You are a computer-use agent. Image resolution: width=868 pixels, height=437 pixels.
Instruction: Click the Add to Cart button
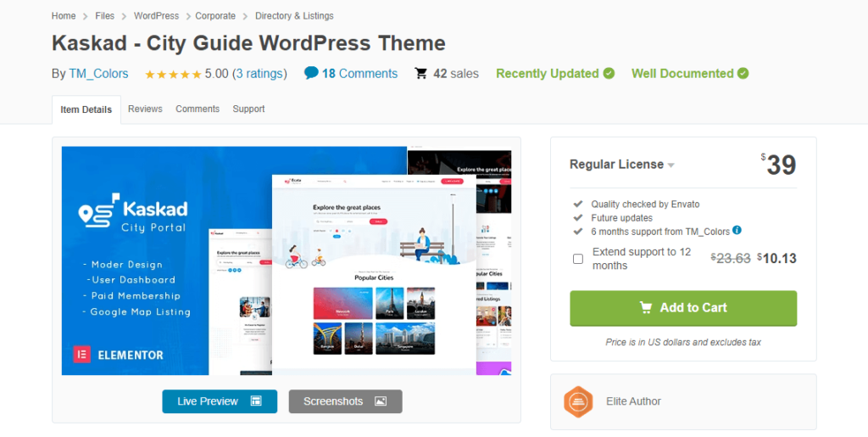click(684, 308)
